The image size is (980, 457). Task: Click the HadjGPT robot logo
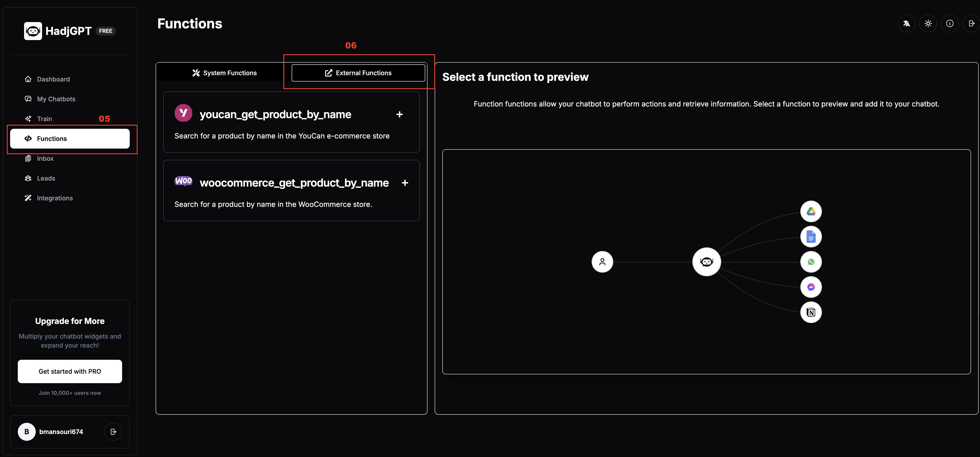tap(33, 31)
